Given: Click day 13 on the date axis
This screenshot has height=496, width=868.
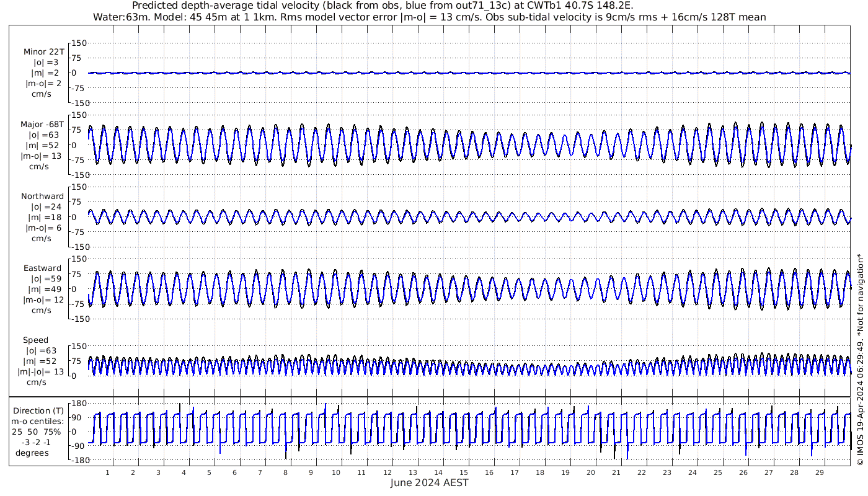Looking at the screenshot, I should point(412,472).
